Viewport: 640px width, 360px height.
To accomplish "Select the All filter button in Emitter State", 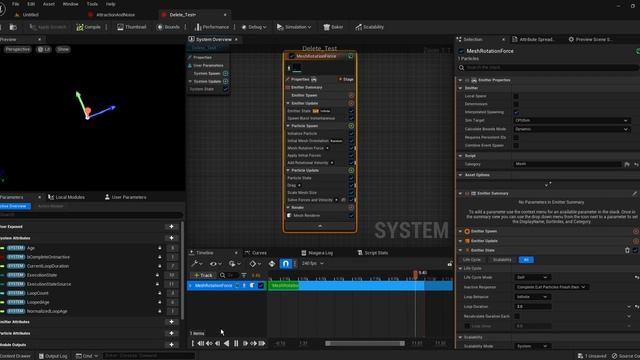I will pos(526,260).
